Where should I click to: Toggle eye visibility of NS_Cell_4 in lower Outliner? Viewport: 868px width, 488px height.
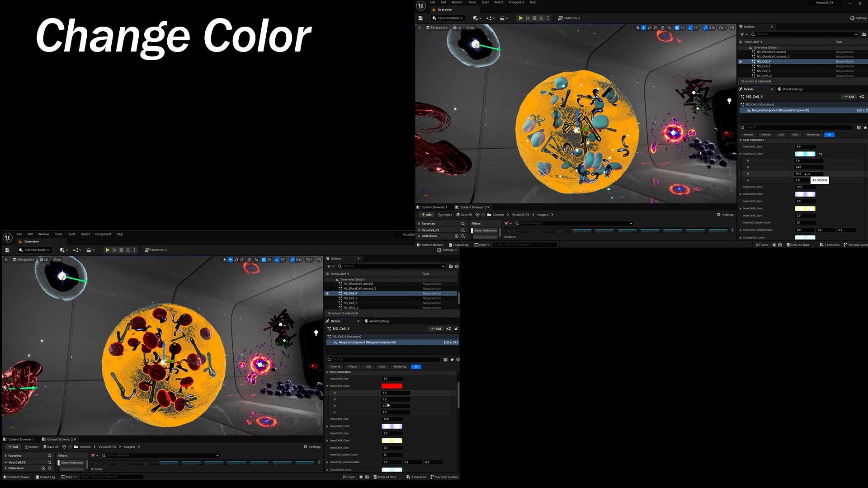(327, 294)
